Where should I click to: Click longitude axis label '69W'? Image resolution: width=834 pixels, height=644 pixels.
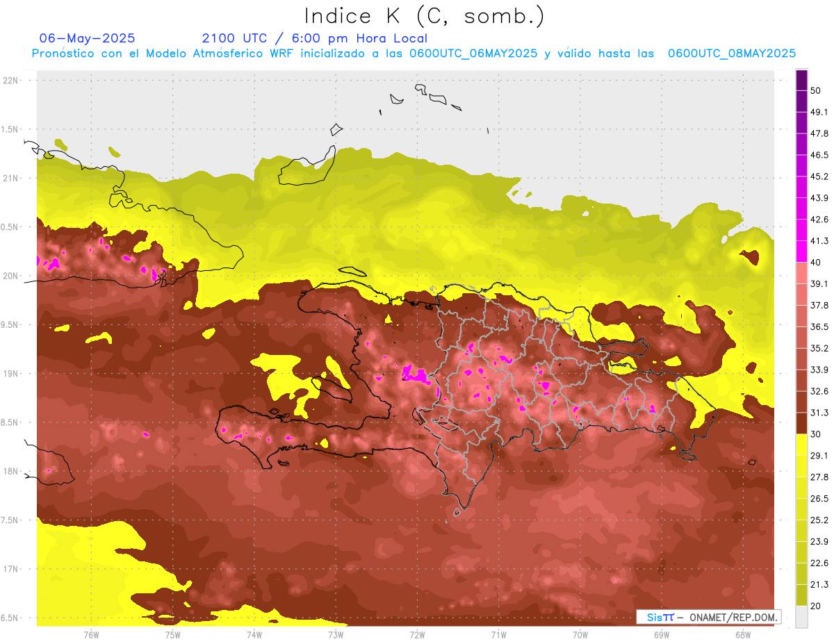click(662, 634)
